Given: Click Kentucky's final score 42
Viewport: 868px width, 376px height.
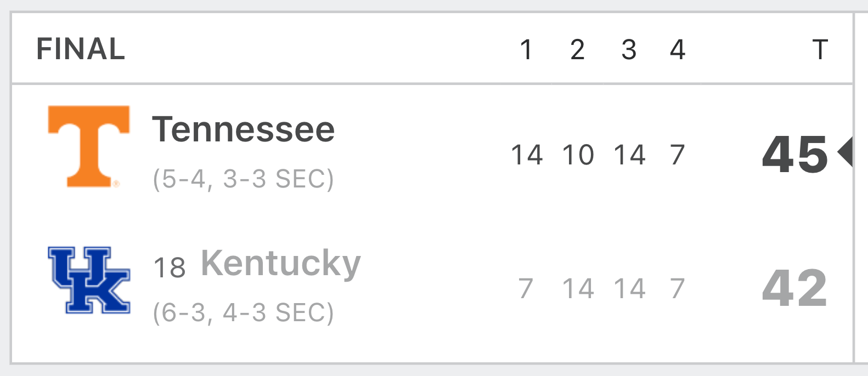Looking at the screenshot, I should pyautogui.click(x=795, y=288).
